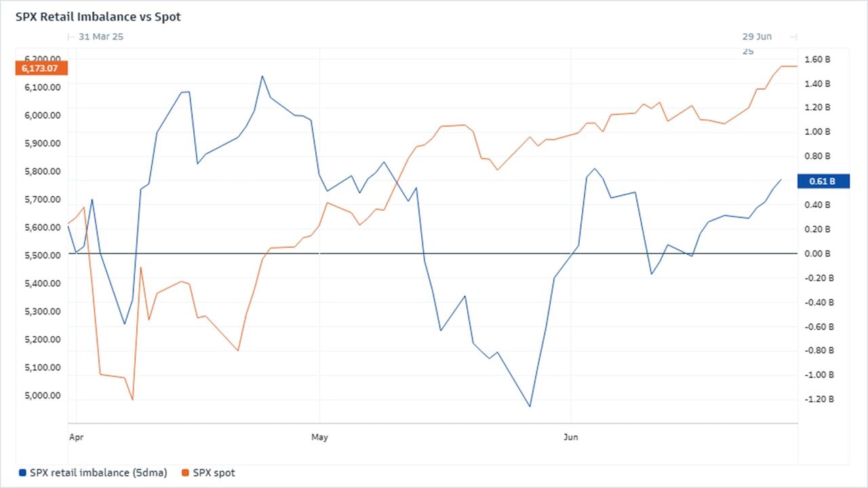868x488 pixels.
Task: Toggle the SPX retail imbalance (5dma) legend label
Action: (x=98, y=472)
